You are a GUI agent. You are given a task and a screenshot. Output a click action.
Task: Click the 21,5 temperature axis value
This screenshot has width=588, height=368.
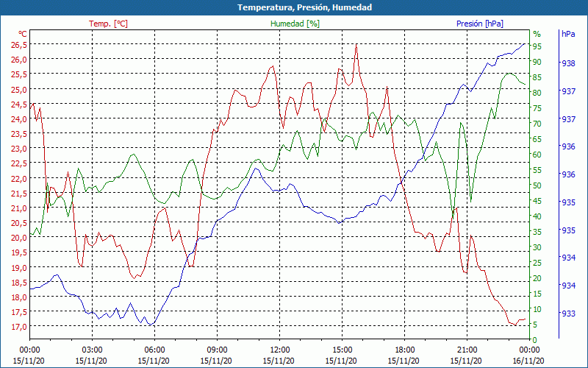tap(19, 194)
